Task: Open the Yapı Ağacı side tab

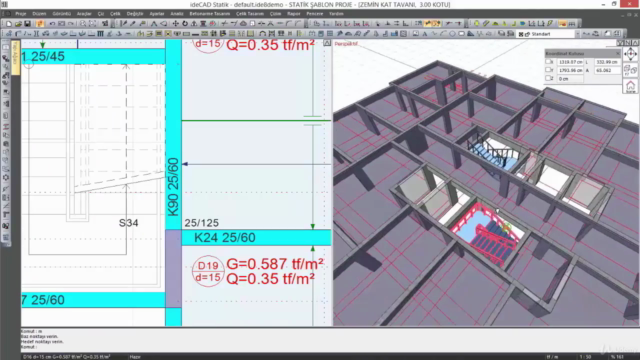Action: (x=16, y=58)
